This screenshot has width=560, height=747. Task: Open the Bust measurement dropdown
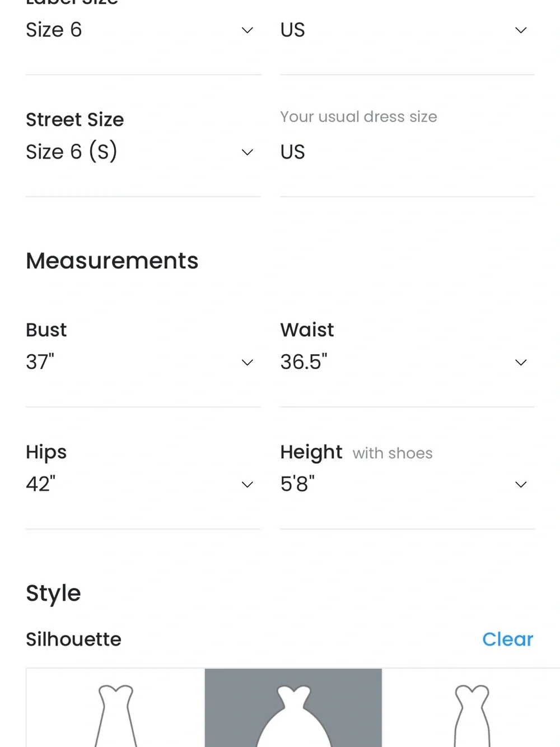click(x=143, y=362)
